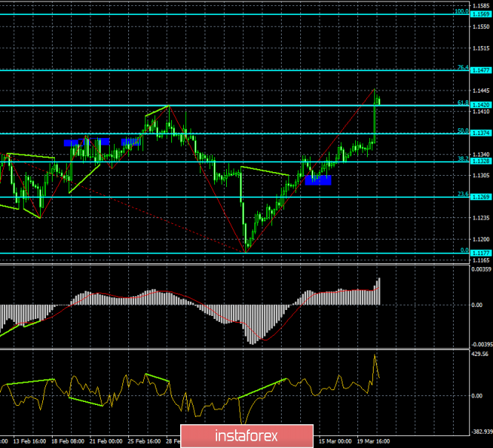
Task: Click the 1.1445 price scale value
Action: click(x=481, y=90)
